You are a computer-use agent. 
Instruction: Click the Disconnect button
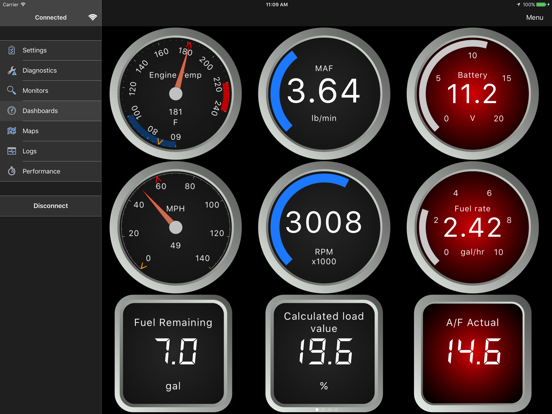[51, 206]
